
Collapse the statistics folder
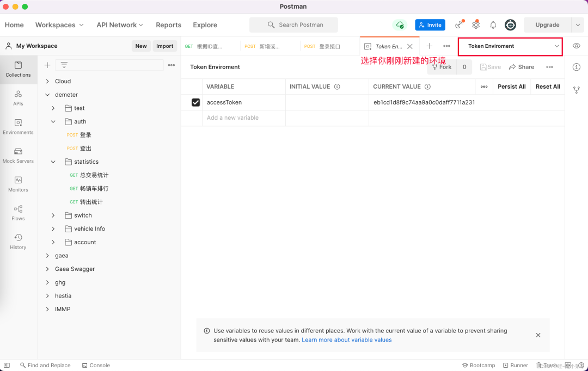(x=53, y=162)
